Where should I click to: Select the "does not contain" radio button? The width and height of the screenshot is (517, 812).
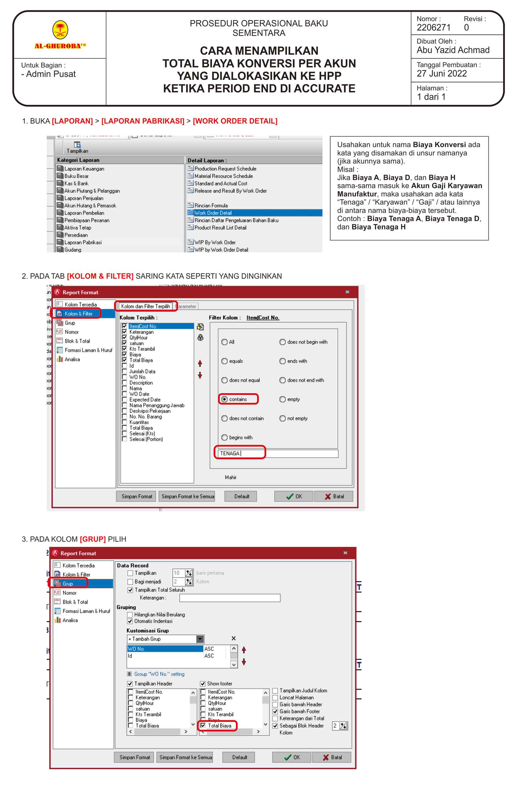[x=225, y=418]
